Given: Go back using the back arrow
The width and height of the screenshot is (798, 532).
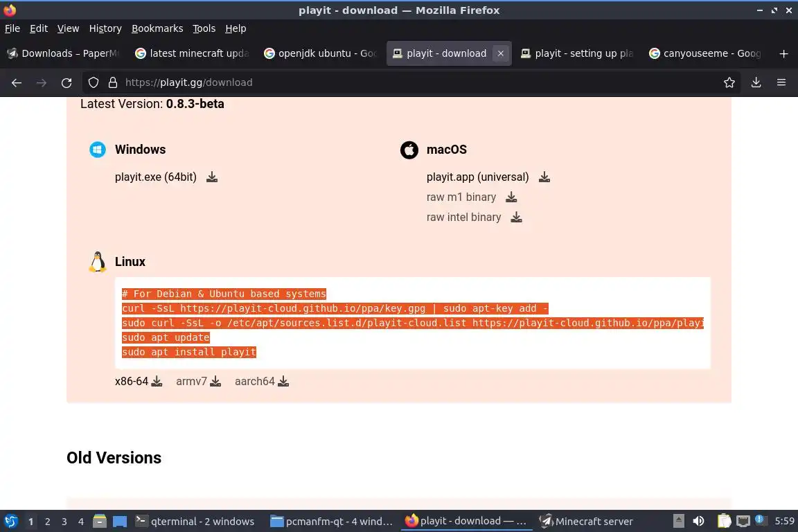Looking at the screenshot, I should click(x=17, y=82).
